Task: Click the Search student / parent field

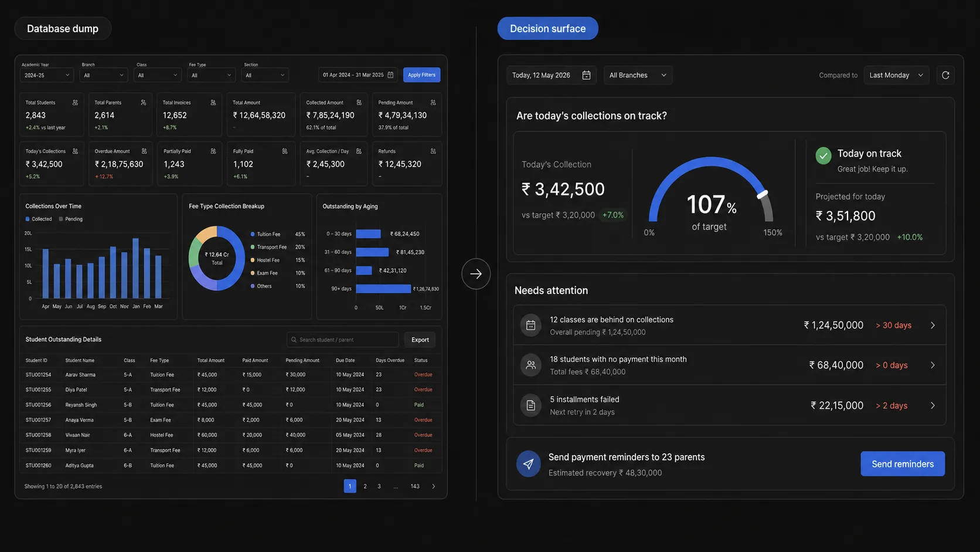Action: (x=343, y=340)
